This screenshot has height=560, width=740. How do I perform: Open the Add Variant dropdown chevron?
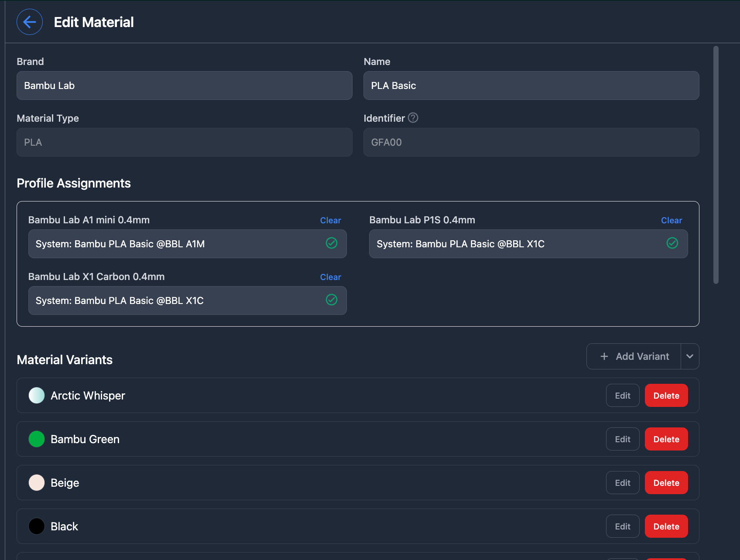pos(690,356)
